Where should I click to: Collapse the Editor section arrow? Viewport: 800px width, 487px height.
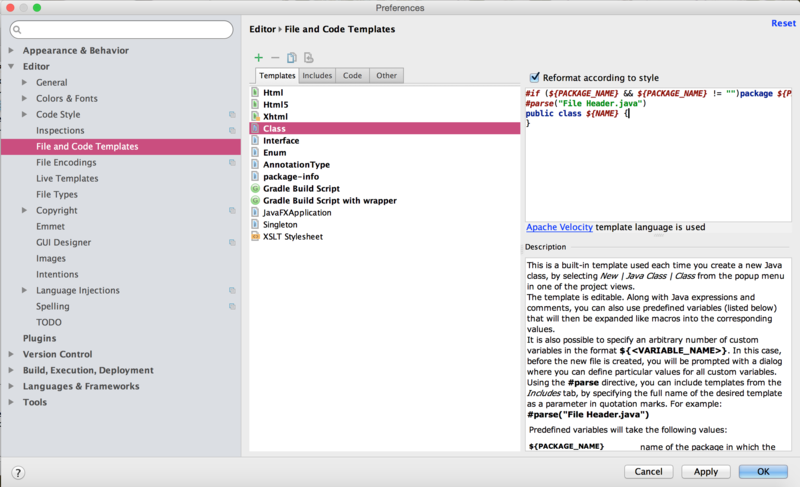tap(11, 66)
